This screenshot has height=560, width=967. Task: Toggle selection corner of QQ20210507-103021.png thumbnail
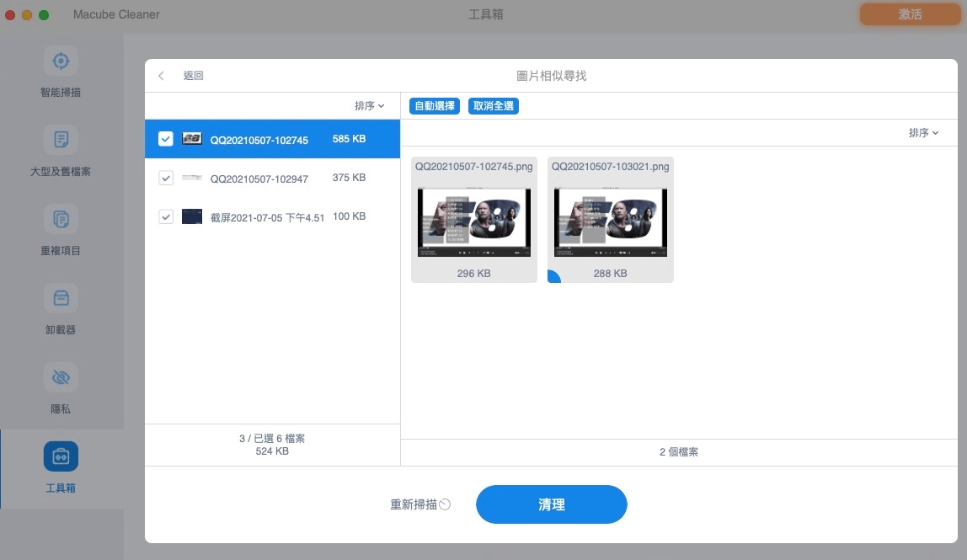(553, 276)
